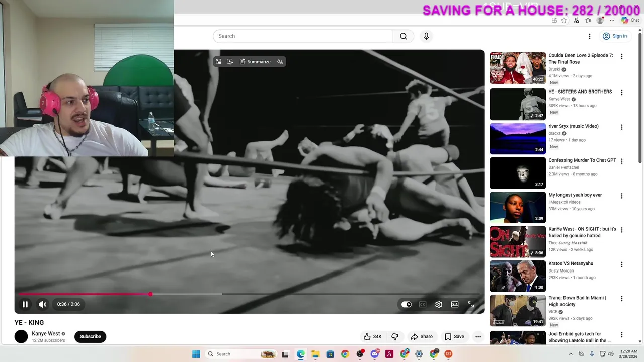Open Edge favorites list icon

point(588,20)
